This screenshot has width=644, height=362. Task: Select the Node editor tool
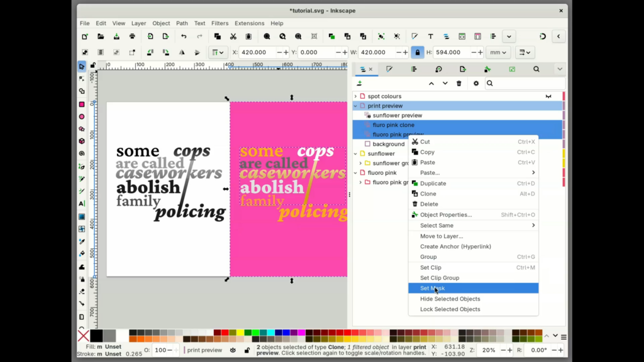pyautogui.click(x=81, y=78)
